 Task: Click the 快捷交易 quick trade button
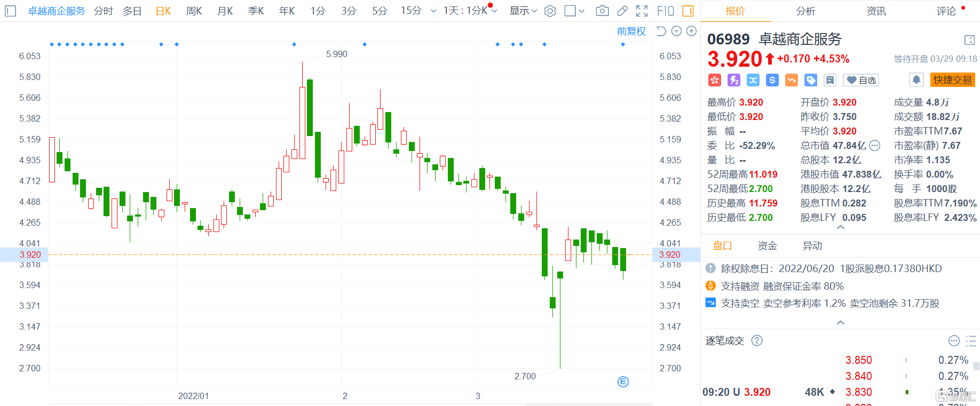click(x=953, y=80)
